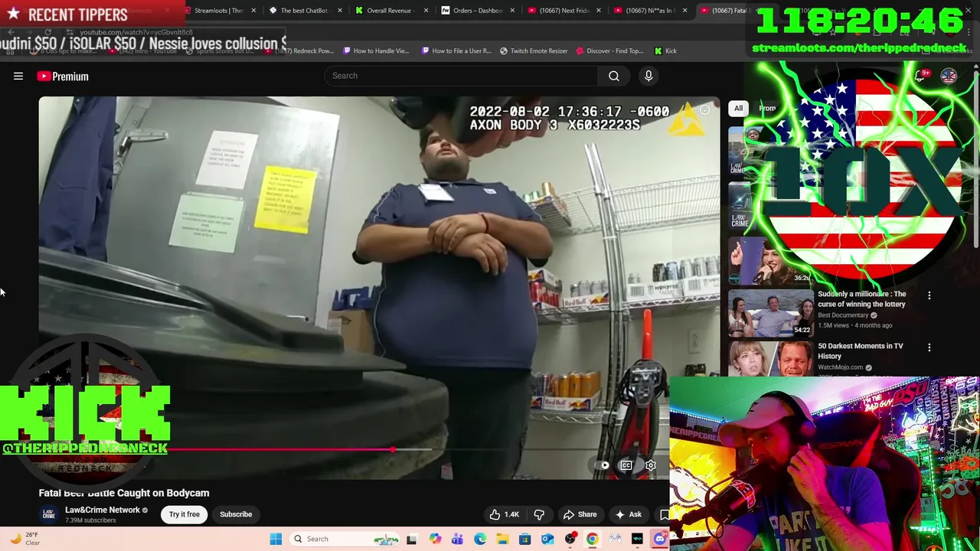Open the WatchMojo.com channel link
The height and width of the screenshot is (551, 980).
pos(841,367)
